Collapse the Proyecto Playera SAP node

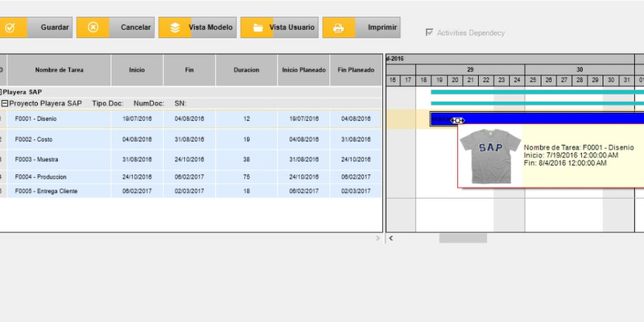pyautogui.click(x=5, y=104)
